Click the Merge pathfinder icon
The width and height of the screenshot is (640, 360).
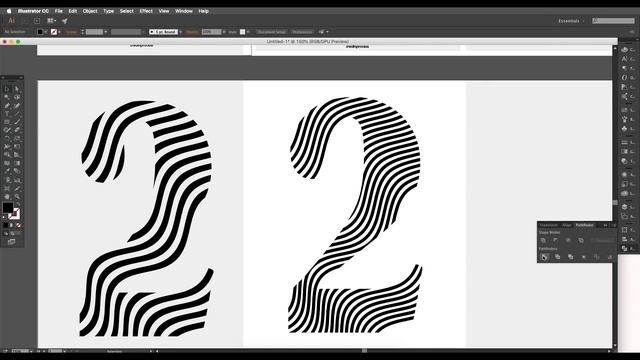(x=570, y=257)
